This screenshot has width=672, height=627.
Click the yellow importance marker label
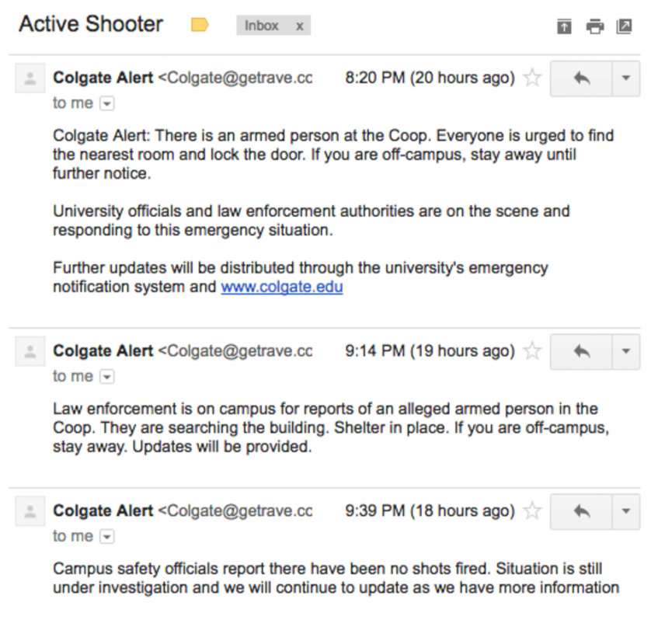point(200,25)
